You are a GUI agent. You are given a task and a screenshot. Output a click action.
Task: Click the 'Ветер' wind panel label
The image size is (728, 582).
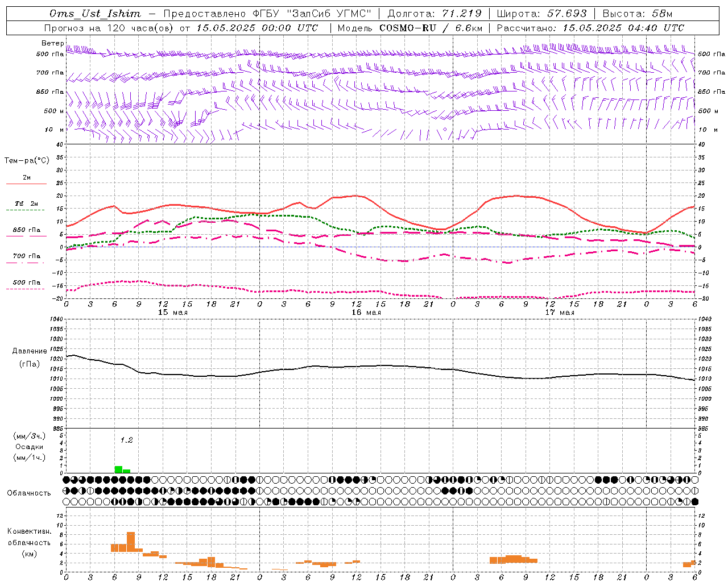click(x=52, y=43)
